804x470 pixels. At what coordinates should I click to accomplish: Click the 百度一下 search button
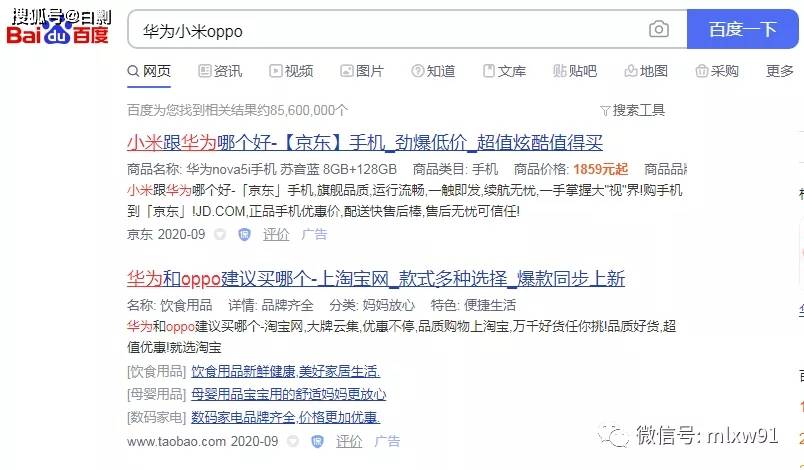742,29
